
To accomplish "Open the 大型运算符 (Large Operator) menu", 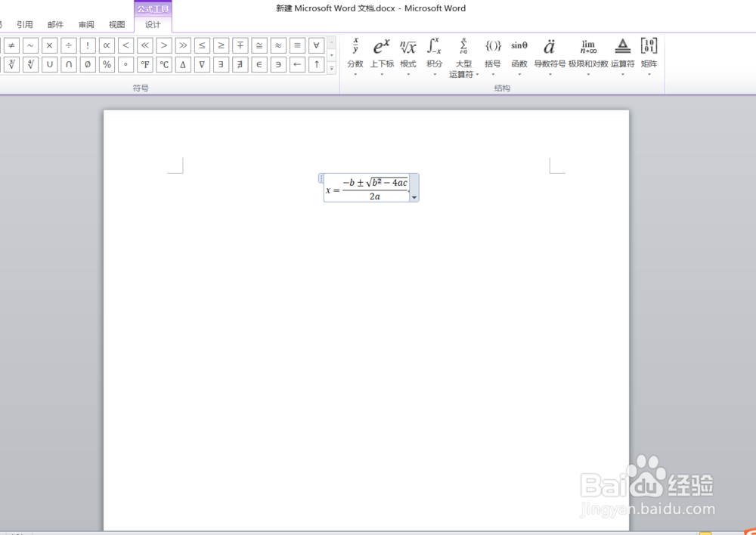I will [x=464, y=57].
